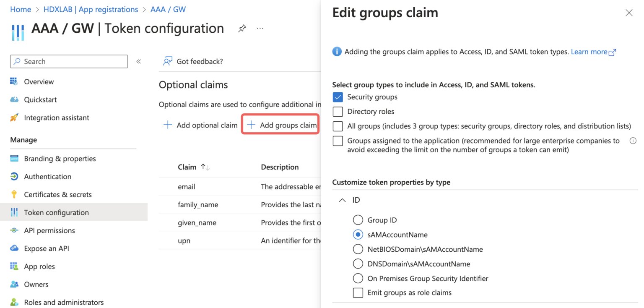Check the All groups option
644x308 pixels.
tap(338, 126)
